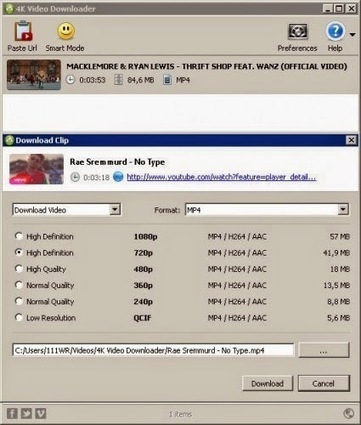The height and width of the screenshot is (425, 361).
Task: Select the QCIF Low Resolution option
Action: 19,317
